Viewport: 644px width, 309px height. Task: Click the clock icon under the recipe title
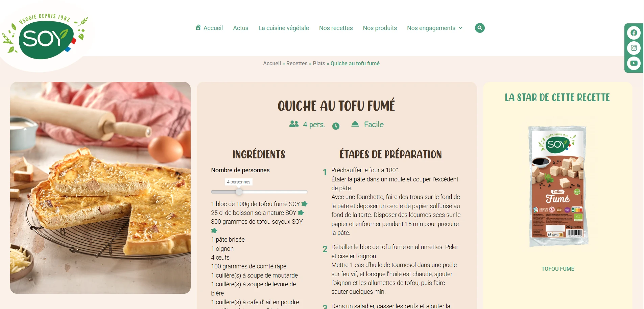point(336,126)
